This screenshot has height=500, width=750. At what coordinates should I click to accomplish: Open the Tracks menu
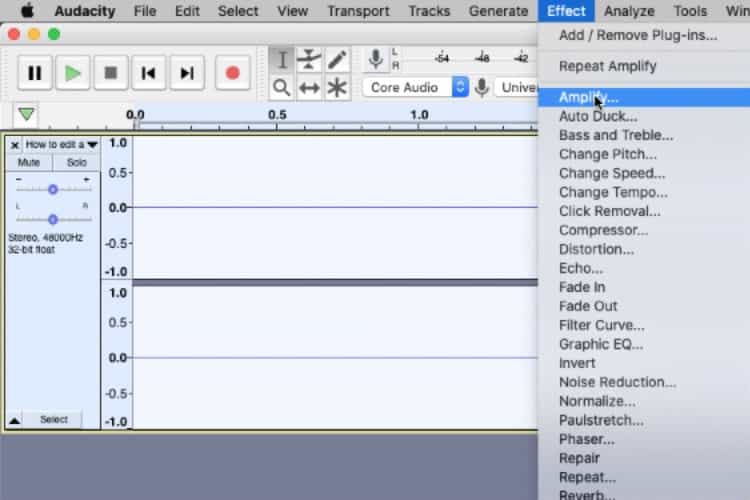(429, 11)
